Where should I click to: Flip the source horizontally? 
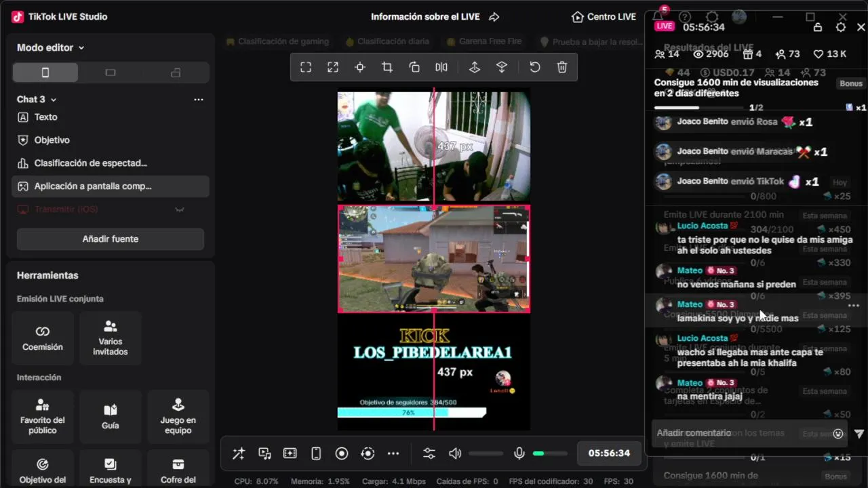point(441,67)
